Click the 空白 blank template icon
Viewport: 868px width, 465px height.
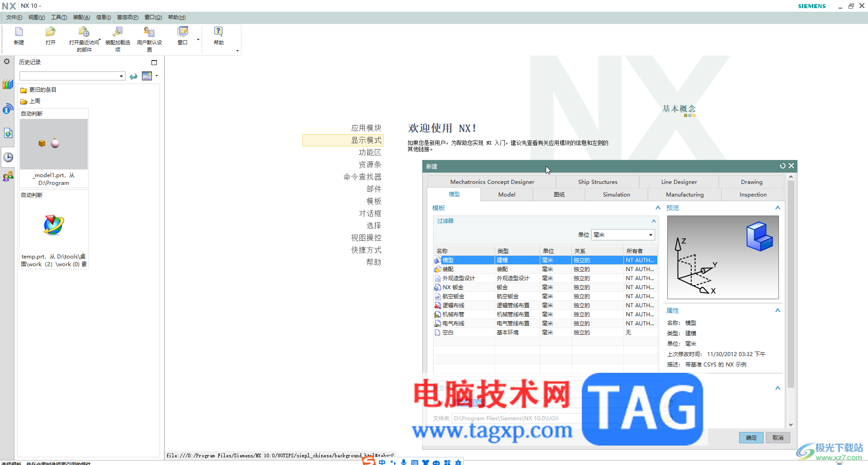coord(437,333)
